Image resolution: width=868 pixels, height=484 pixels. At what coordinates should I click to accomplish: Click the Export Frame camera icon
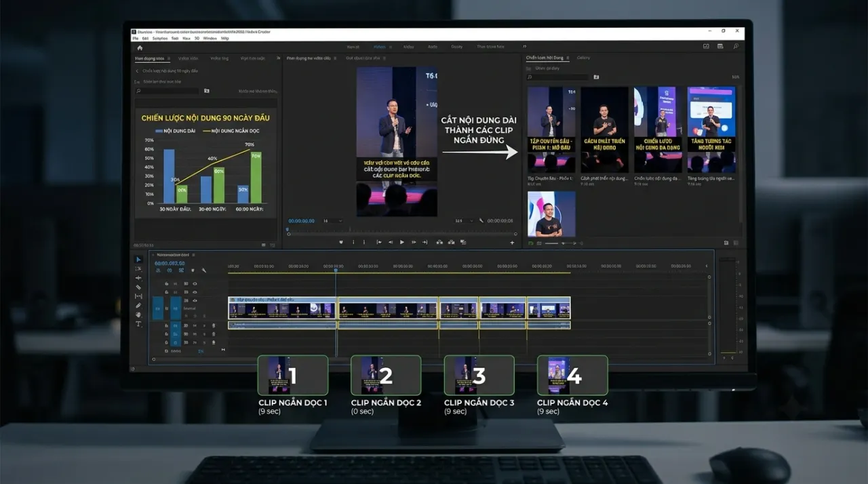(462, 242)
